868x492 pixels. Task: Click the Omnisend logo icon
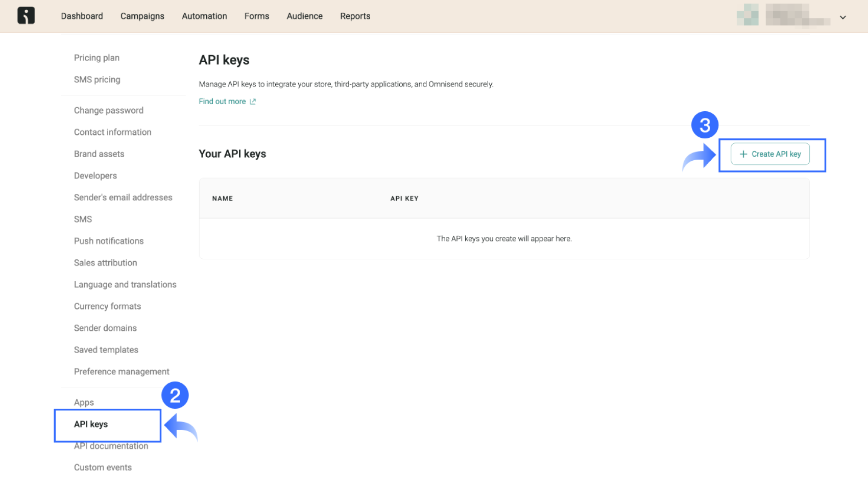[x=26, y=15]
